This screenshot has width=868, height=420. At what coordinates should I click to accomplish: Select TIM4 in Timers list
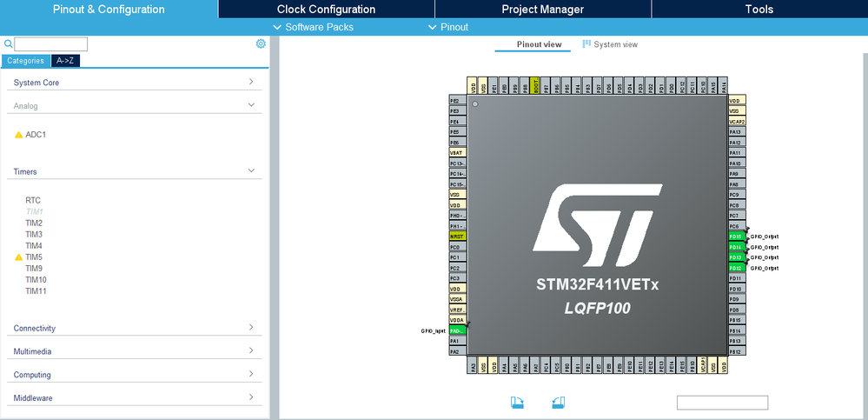tap(34, 245)
